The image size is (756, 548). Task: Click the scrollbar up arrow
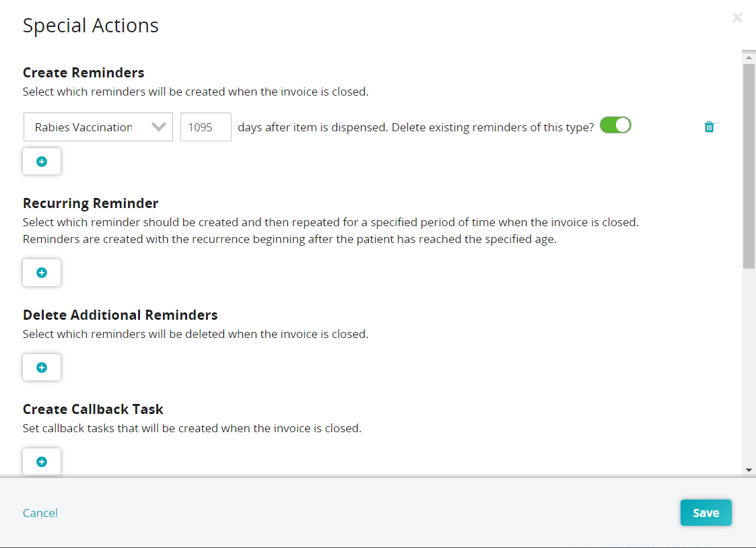tap(748, 56)
